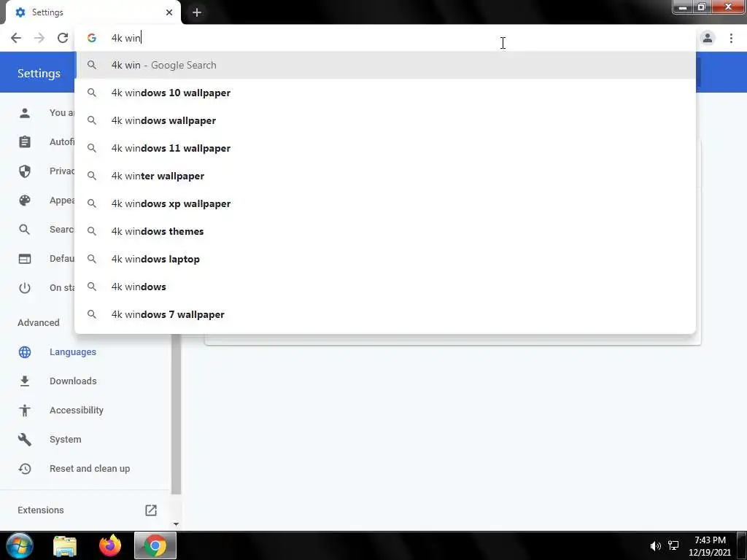Open the System settings section

65,440
